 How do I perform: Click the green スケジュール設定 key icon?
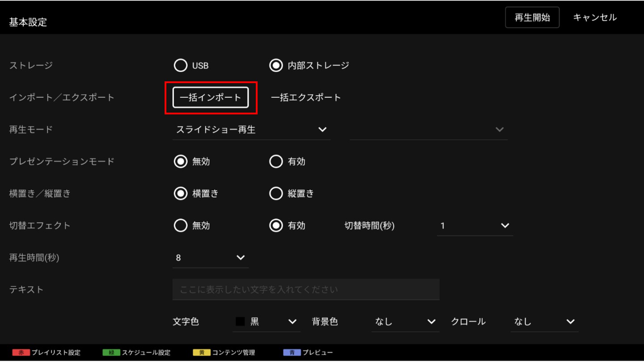(111, 353)
